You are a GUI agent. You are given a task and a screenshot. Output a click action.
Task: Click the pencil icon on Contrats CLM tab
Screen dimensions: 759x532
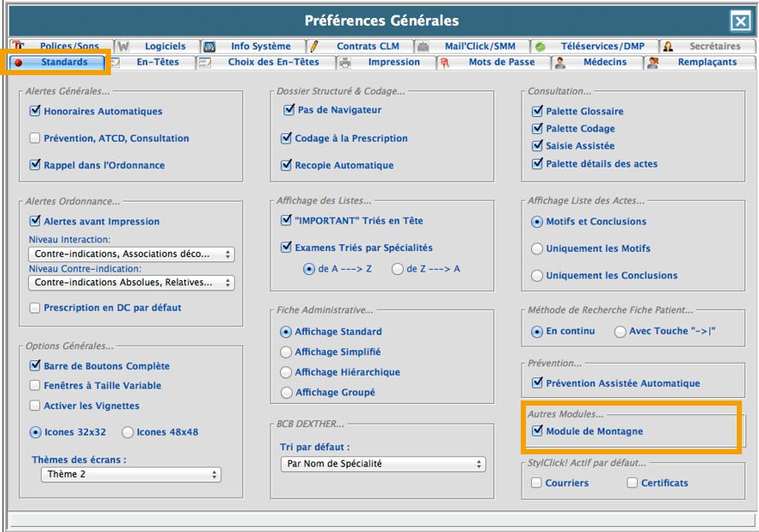click(x=314, y=46)
